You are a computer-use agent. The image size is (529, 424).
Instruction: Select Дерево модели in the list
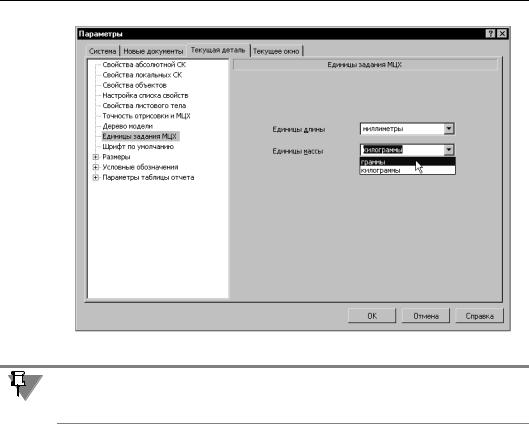point(128,126)
